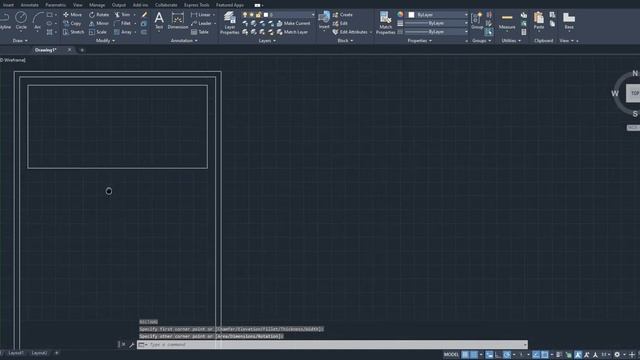Image resolution: width=640 pixels, height=360 pixels.
Task: Switch to the View ribbon tab
Action: [78, 5]
